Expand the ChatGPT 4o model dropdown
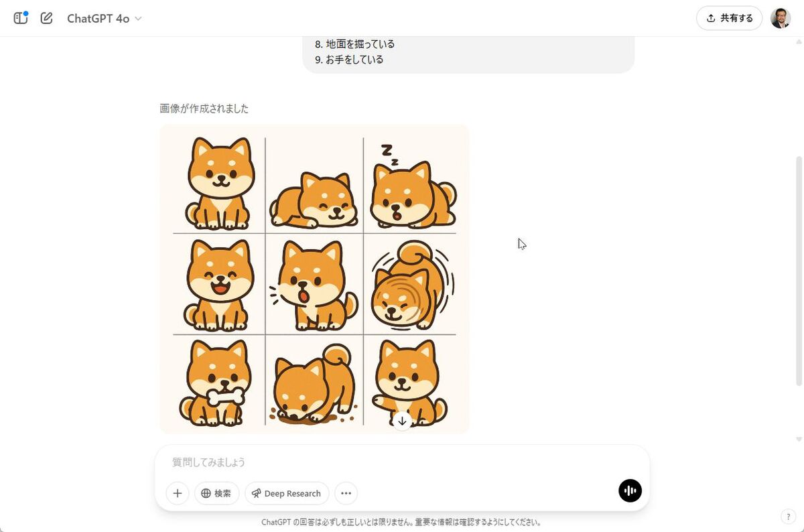The width and height of the screenshot is (804, 532). point(105,19)
